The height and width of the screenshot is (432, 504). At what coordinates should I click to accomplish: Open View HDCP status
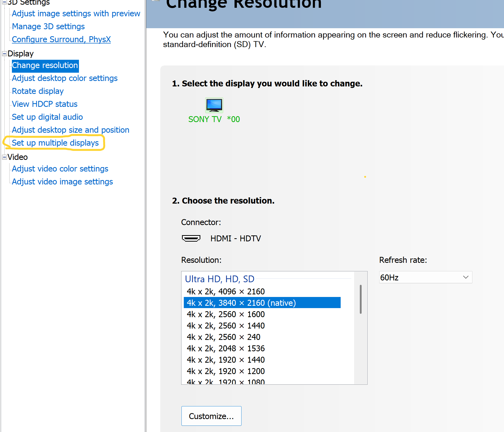point(45,104)
